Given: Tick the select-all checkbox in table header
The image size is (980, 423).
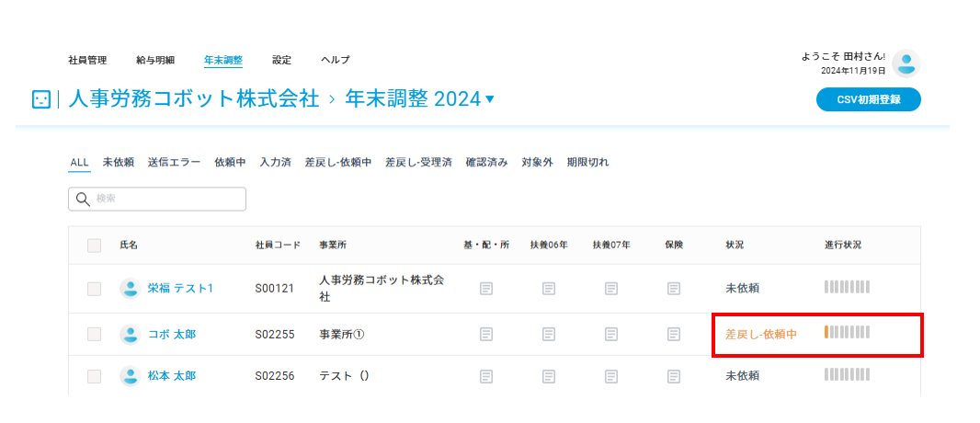Looking at the screenshot, I should [95, 245].
